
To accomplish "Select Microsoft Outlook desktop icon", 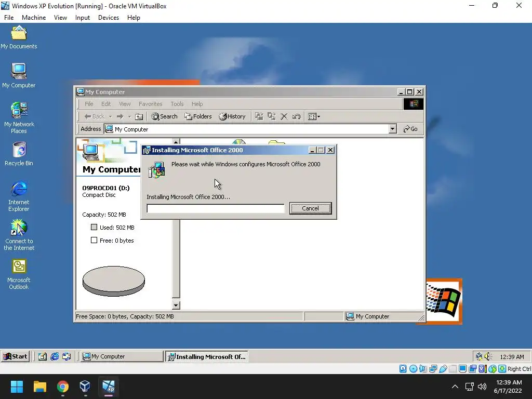I will pos(19,274).
